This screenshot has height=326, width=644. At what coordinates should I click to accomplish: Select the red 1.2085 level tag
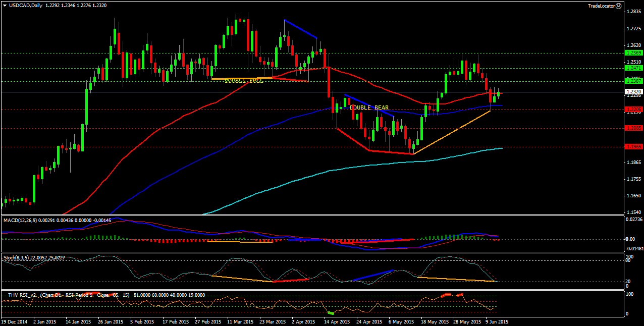633,128
